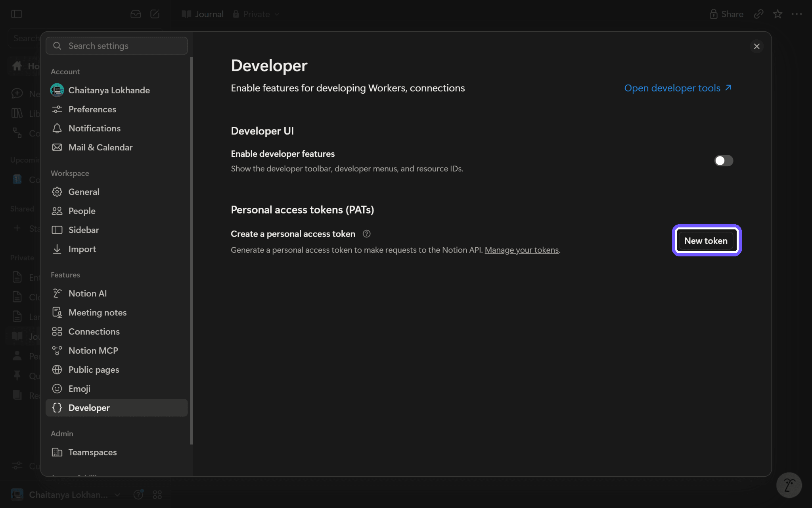
Task: Open Sidebar settings
Action: pyautogui.click(x=117, y=230)
